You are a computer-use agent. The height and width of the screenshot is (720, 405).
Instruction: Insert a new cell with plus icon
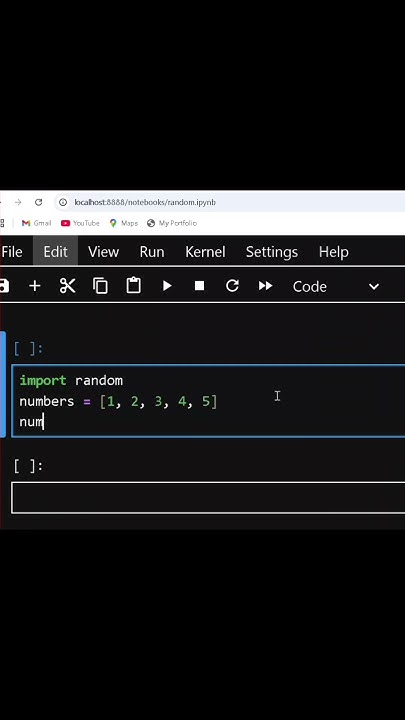pyautogui.click(x=34, y=286)
